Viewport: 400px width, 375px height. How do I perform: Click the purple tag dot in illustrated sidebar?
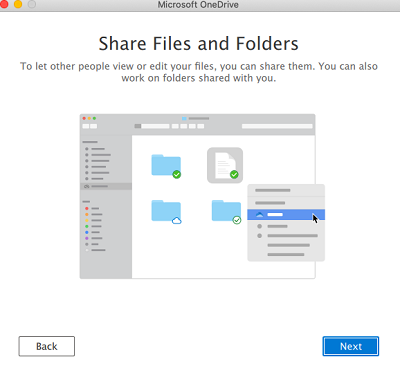[87, 238]
